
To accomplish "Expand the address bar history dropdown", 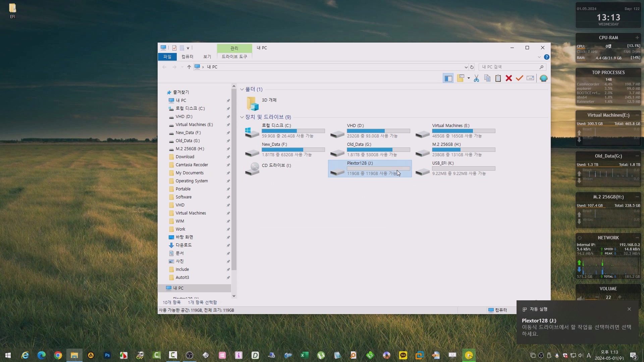I will pos(466,67).
